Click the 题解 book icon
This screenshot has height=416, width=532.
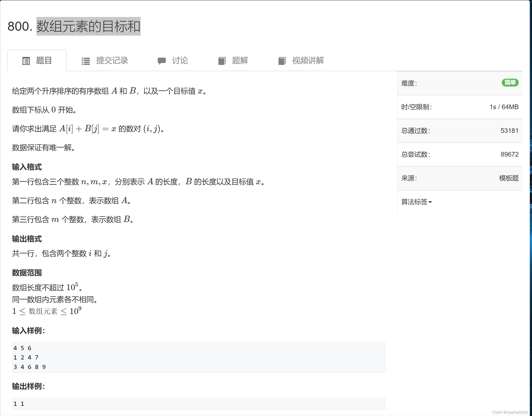point(222,61)
